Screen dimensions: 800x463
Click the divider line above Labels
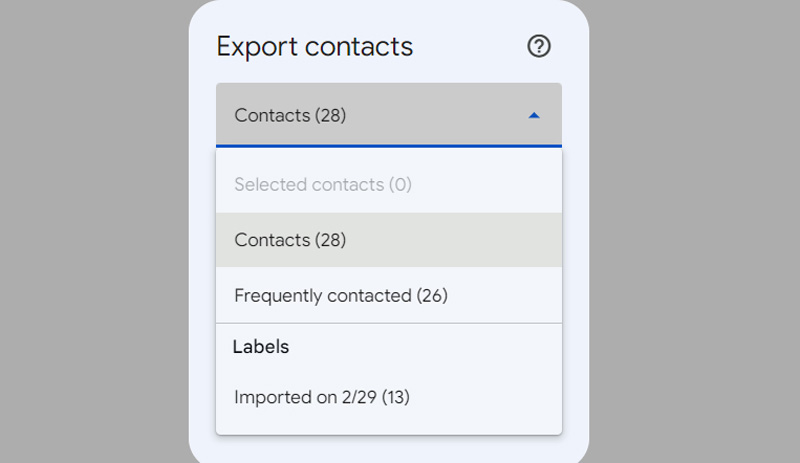click(x=389, y=323)
